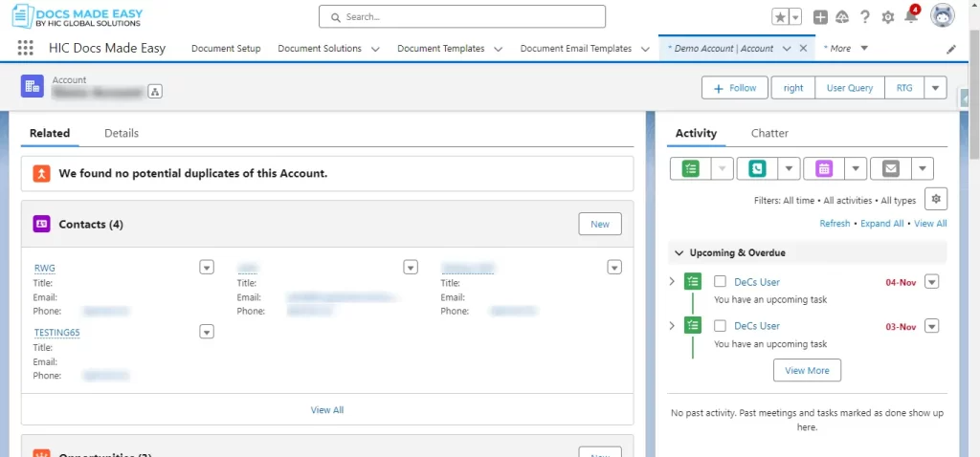Image resolution: width=980 pixels, height=457 pixels.
Task: Expand the 03-Nov task details chevron
Action: [672, 325]
